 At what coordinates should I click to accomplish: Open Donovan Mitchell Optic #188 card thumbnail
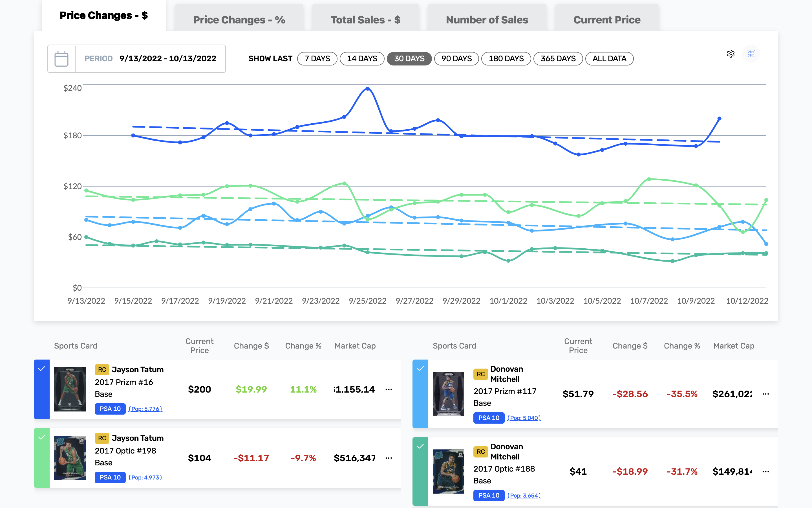tap(448, 471)
